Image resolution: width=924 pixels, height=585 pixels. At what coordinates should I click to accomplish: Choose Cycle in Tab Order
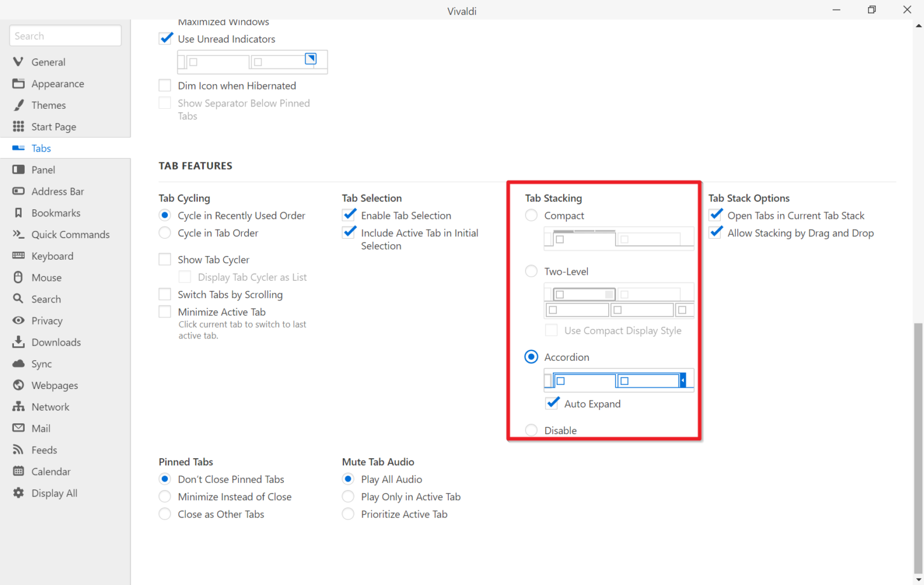pos(165,233)
